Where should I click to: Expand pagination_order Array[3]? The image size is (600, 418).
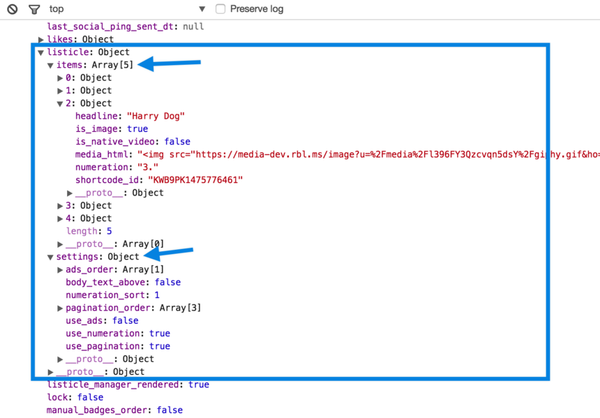pos(61,308)
